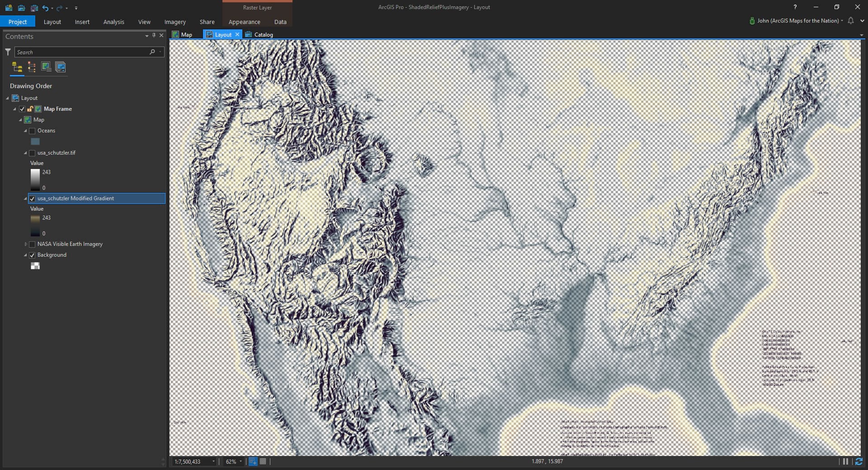
Task: Enable the Oceans layer checkbox
Action: click(x=32, y=131)
